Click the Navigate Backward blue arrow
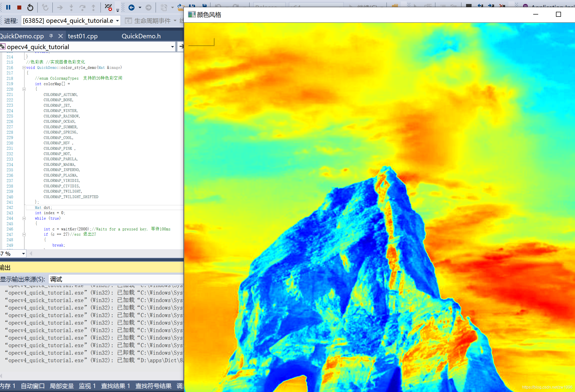The image size is (575, 392). pos(131,8)
